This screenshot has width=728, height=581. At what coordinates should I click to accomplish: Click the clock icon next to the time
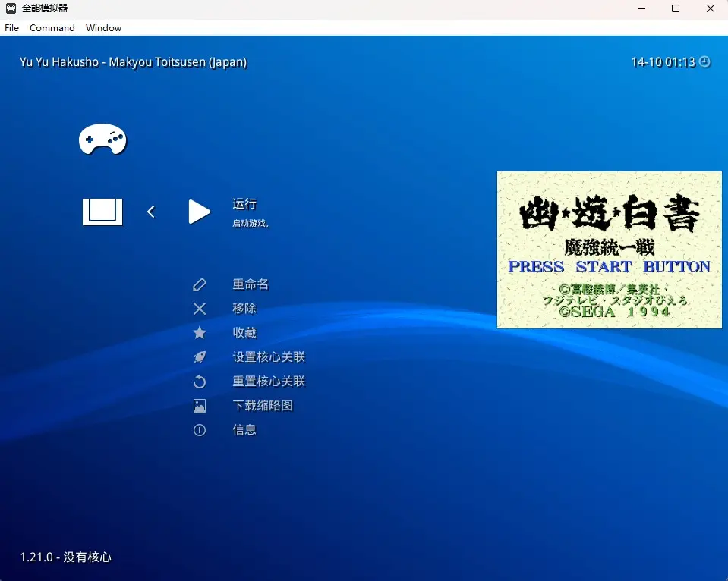coord(704,62)
